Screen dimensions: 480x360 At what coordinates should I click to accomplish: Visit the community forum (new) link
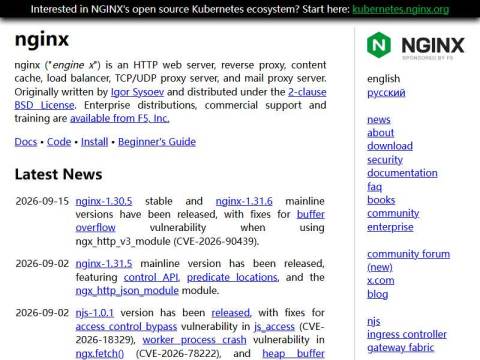[408, 261]
